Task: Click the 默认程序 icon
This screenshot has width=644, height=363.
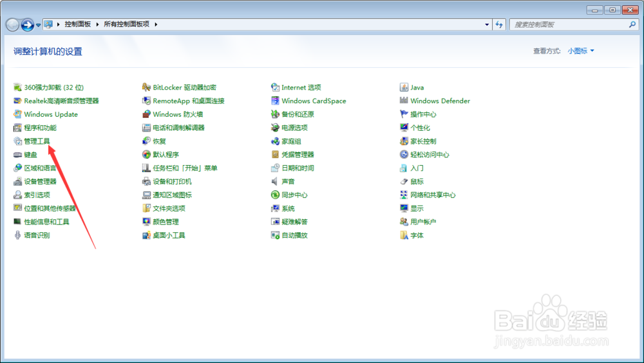Action: (x=146, y=155)
